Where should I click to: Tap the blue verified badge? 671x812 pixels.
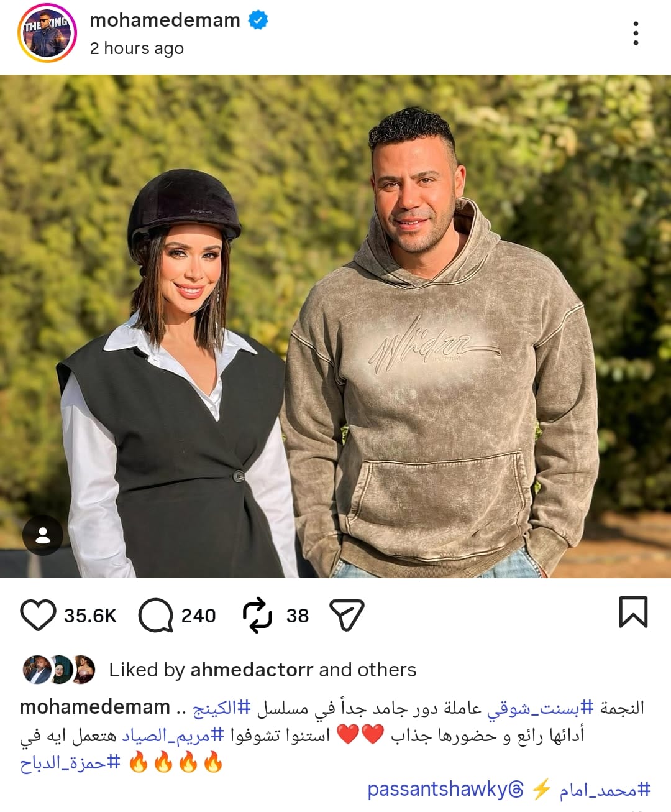(258, 21)
